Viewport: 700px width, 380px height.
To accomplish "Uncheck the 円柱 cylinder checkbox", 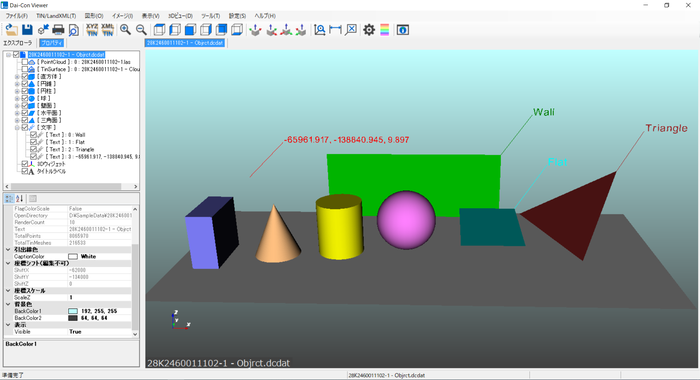I will pos(25,91).
